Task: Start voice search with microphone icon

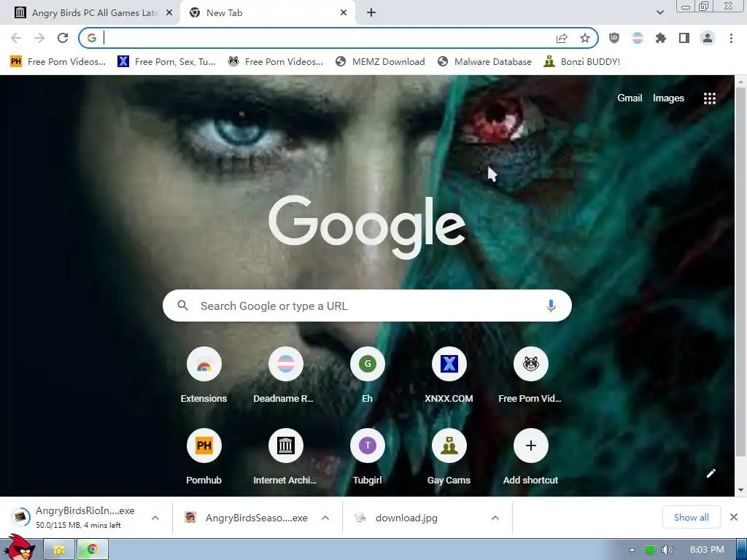Action: coord(551,306)
